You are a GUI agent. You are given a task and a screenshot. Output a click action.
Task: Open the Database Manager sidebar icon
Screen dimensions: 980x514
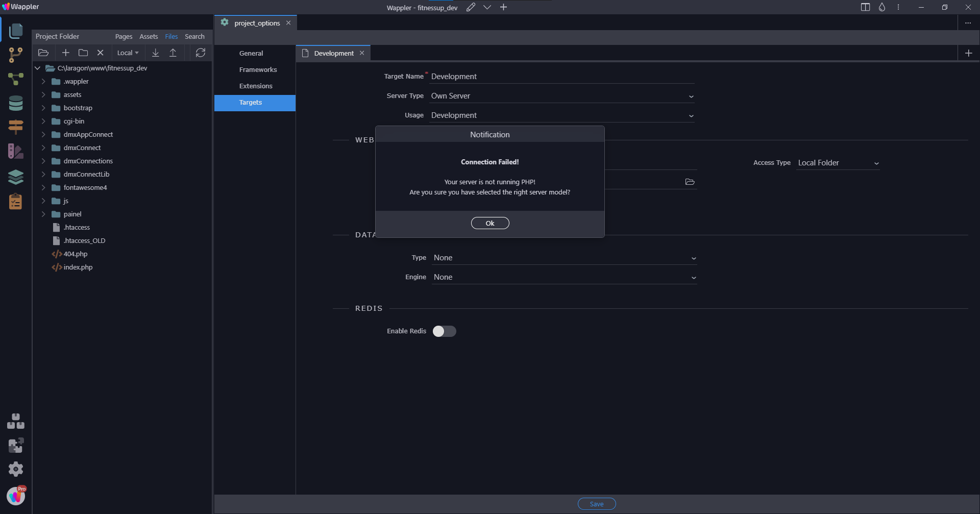pyautogui.click(x=16, y=103)
